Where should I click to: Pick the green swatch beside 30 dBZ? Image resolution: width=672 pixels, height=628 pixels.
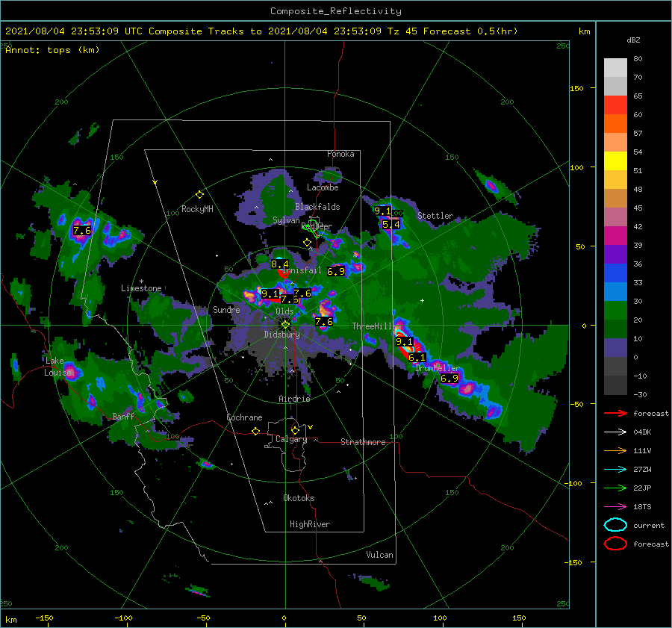(615, 311)
